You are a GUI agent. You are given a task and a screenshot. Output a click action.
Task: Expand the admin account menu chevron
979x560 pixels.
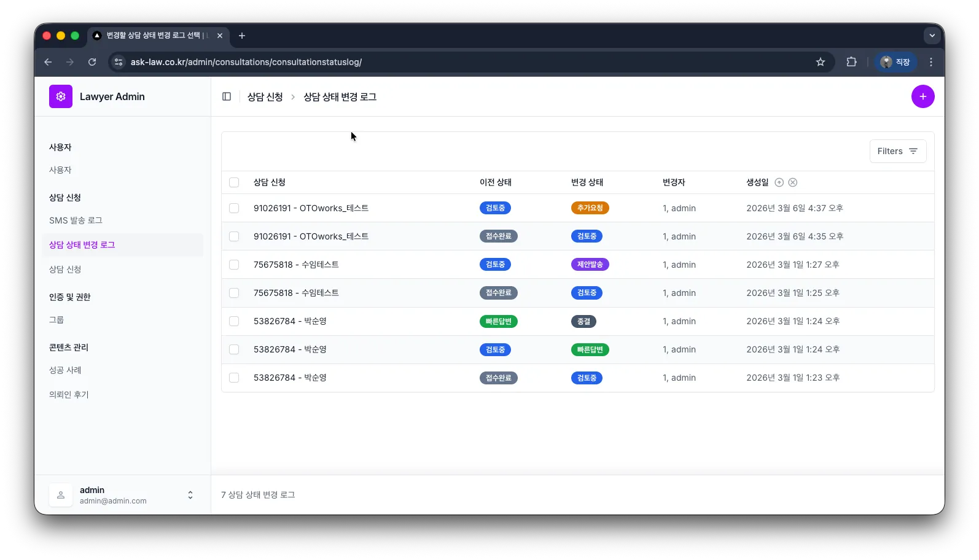point(190,495)
